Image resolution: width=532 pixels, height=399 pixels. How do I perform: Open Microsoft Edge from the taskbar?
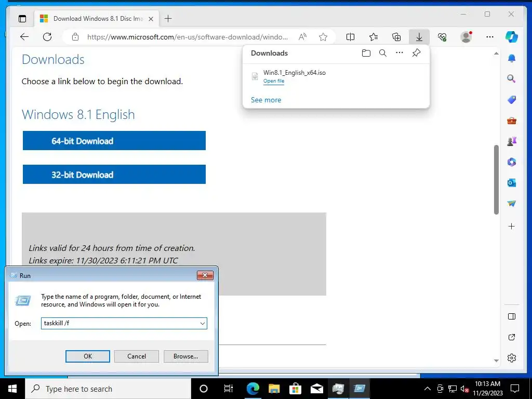[253, 389]
